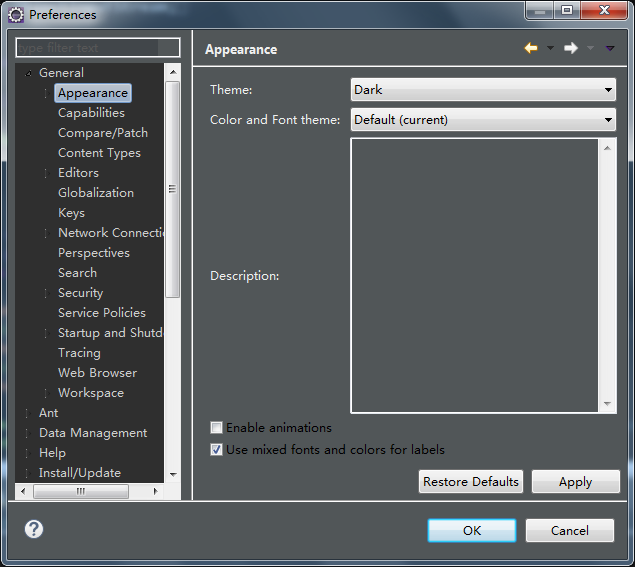Select Content Types entry
Screen dimensions: 635x567
[x=99, y=153]
